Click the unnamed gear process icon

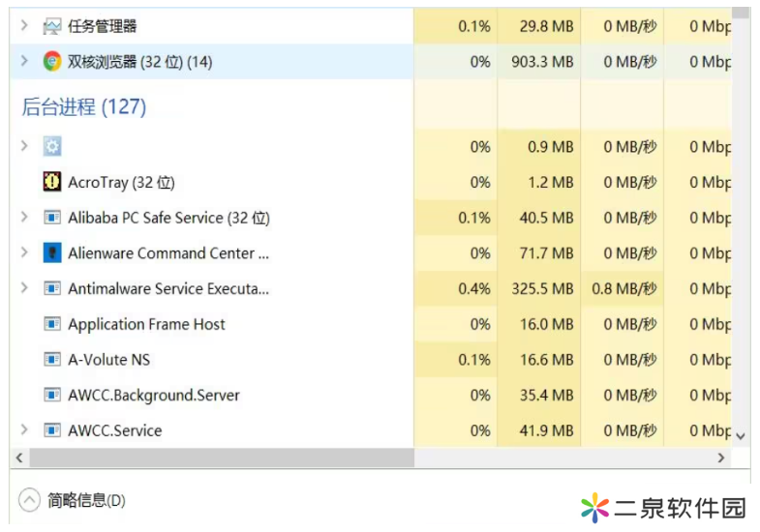[52, 146]
